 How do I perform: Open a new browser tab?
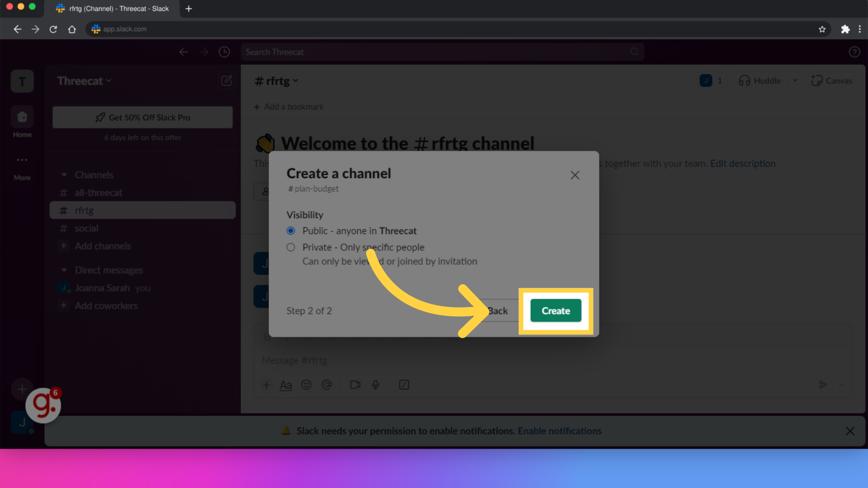tap(189, 9)
